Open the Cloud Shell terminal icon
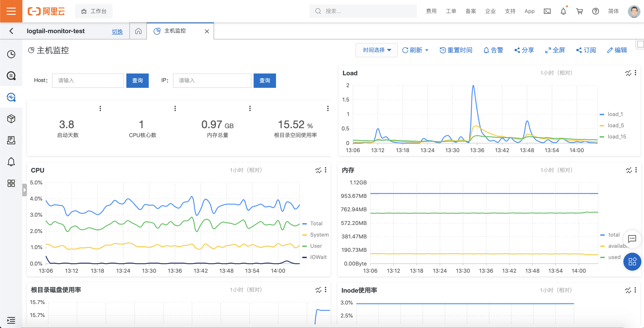 pos(547,11)
